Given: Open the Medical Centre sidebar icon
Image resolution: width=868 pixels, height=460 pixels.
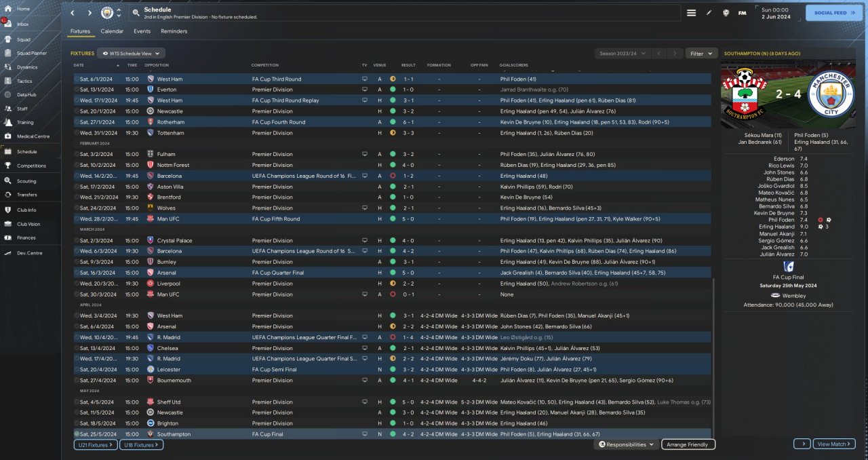Looking at the screenshot, I should [x=9, y=136].
